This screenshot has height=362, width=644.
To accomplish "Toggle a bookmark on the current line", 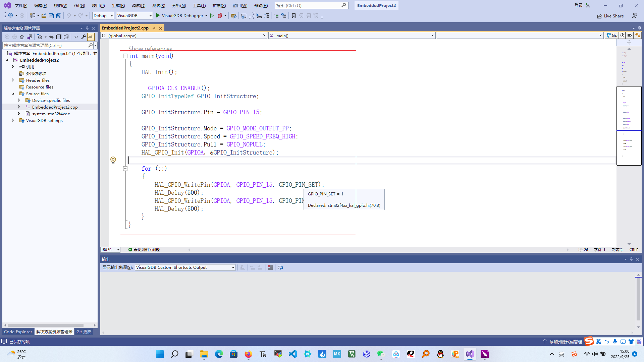I will 293,16.
